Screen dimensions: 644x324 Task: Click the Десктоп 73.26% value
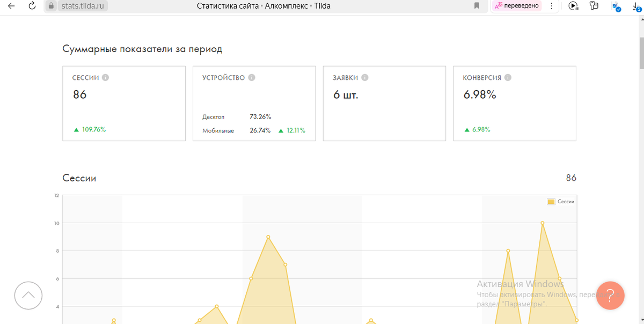click(260, 116)
